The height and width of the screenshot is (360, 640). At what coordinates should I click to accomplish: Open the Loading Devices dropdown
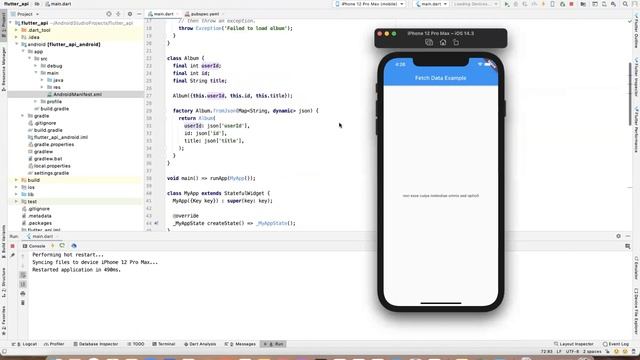(x=476, y=4)
